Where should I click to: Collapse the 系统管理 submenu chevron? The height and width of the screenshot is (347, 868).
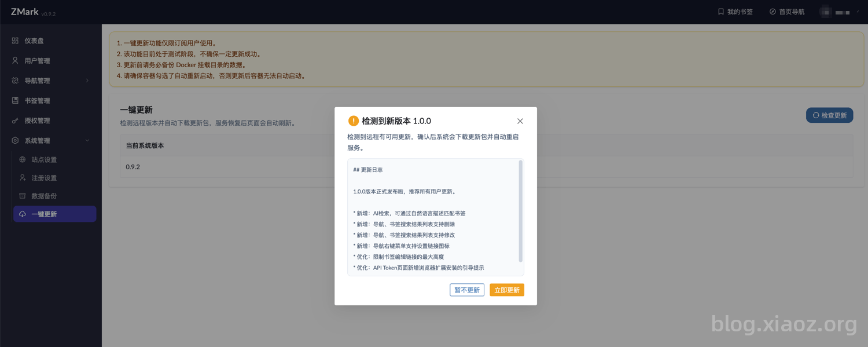coord(87,140)
